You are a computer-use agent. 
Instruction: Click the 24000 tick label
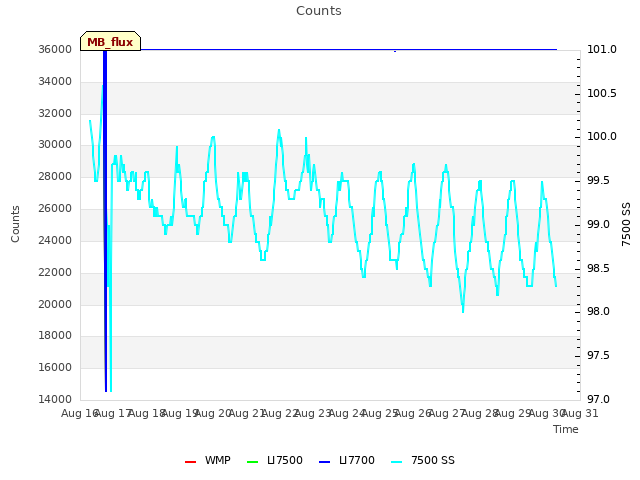(55, 240)
